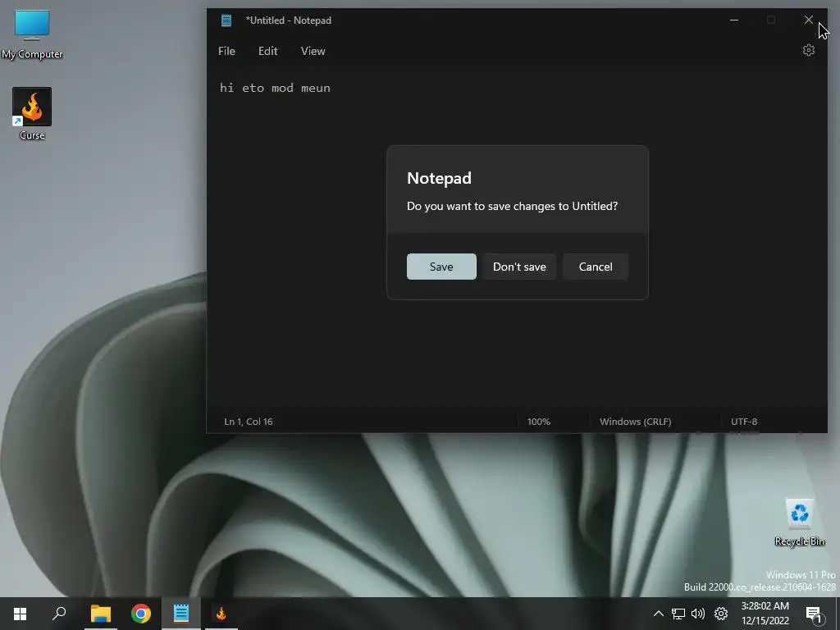The image size is (840, 630).
Task: Select Notepad taskbar button
Action: point(181,614)
